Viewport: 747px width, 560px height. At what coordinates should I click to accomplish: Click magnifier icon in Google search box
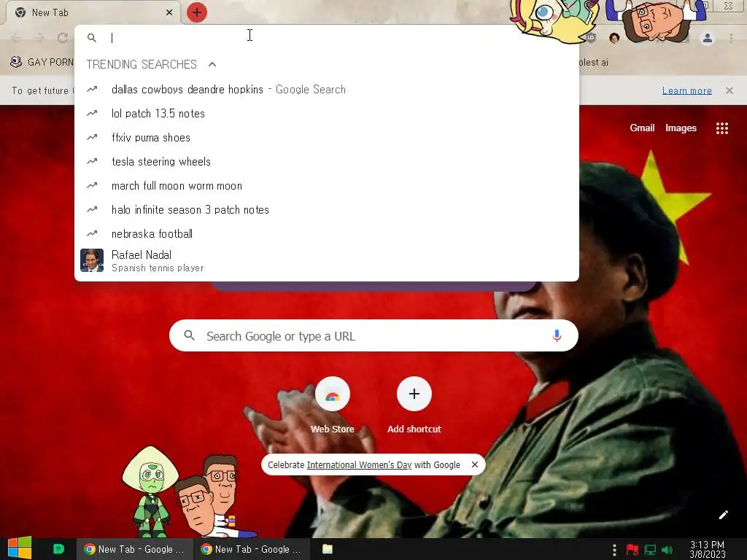[x=189, y=335]
